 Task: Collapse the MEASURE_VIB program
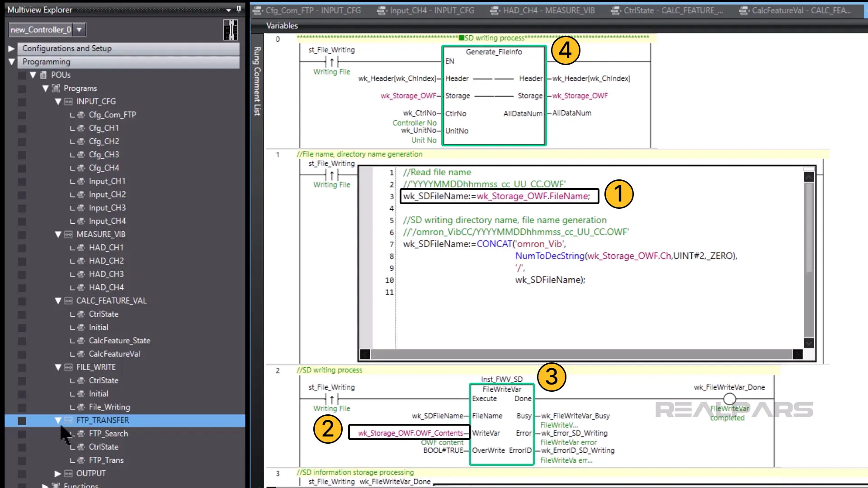click(x=58, y=235)
